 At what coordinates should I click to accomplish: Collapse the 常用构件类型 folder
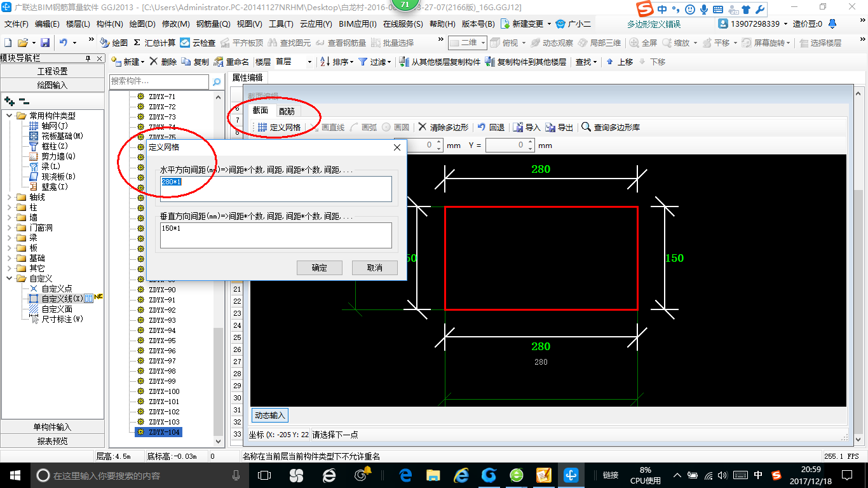(10, 116)
